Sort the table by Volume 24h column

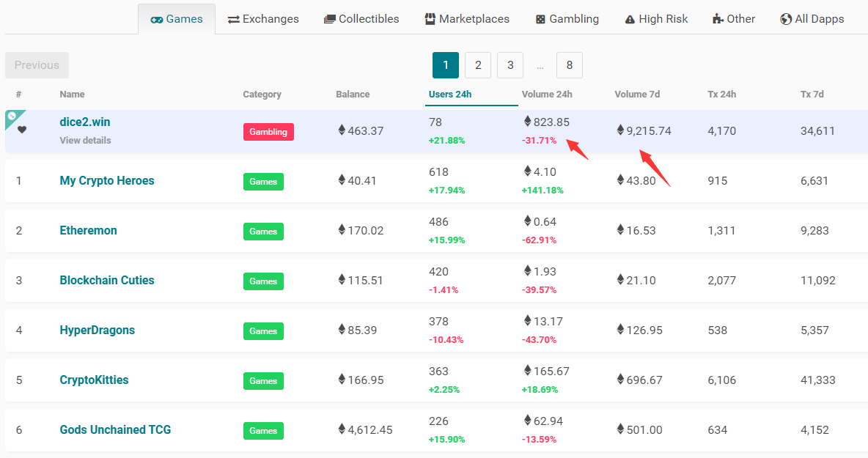coord(547,94)
